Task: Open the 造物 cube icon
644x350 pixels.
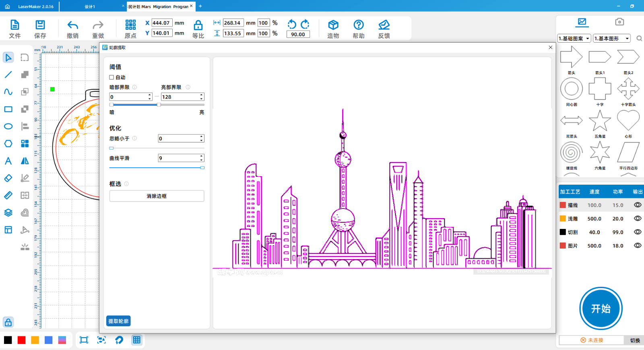Action: [x=333, y=25]
